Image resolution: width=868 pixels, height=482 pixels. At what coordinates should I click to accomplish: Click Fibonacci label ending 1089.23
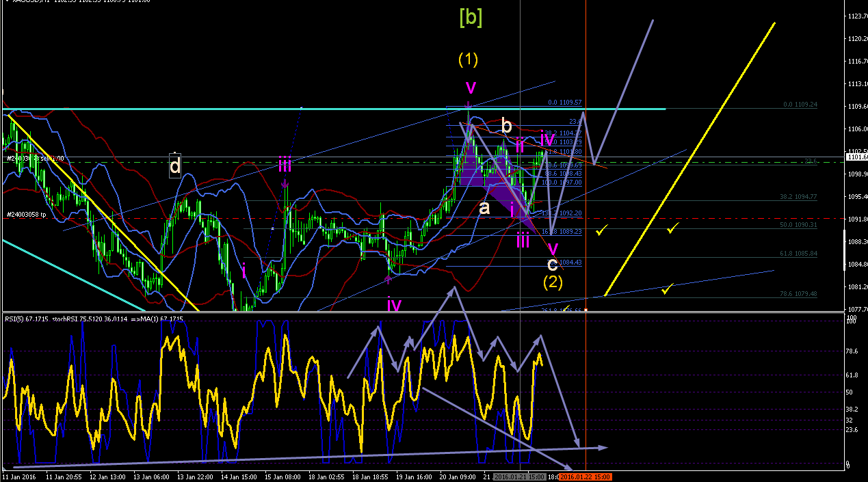562,232
